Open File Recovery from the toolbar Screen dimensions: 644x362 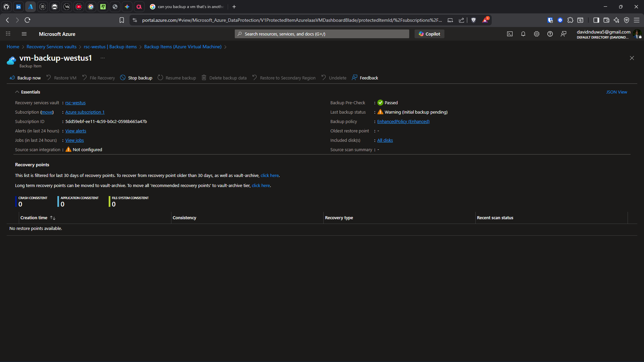pyautogui.click(x=98, y=78)
